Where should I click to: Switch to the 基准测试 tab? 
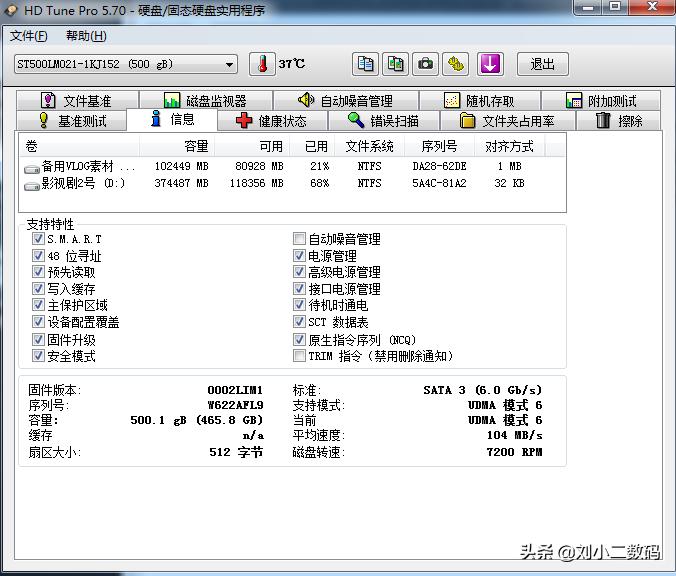[72, 121]
